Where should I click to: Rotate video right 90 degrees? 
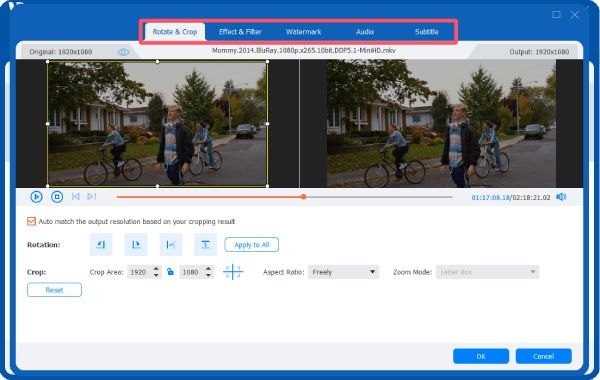coord(136,245)
